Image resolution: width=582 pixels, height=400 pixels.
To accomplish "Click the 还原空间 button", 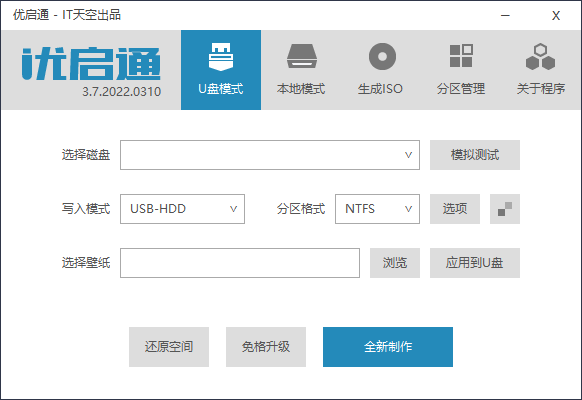I will (x=169, y=347).
